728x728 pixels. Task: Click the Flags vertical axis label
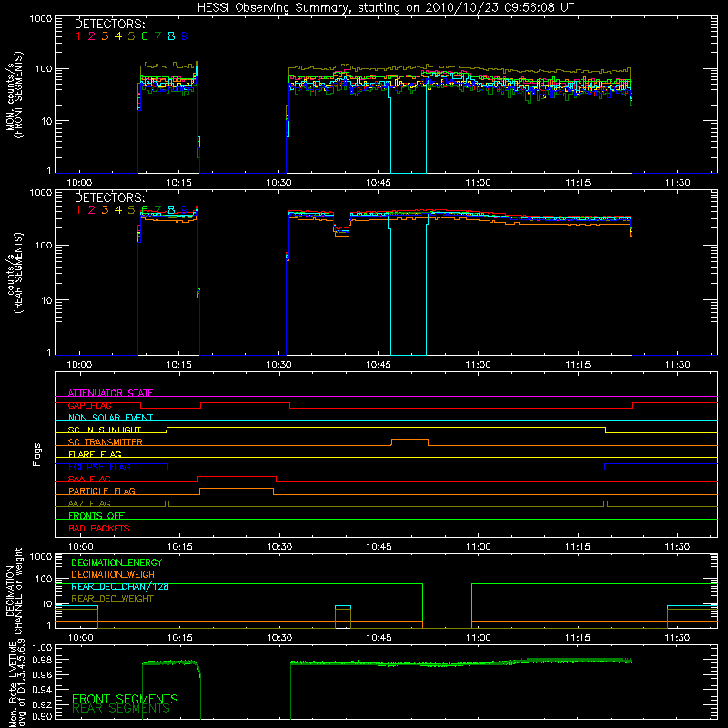click(x=37, y=454)
